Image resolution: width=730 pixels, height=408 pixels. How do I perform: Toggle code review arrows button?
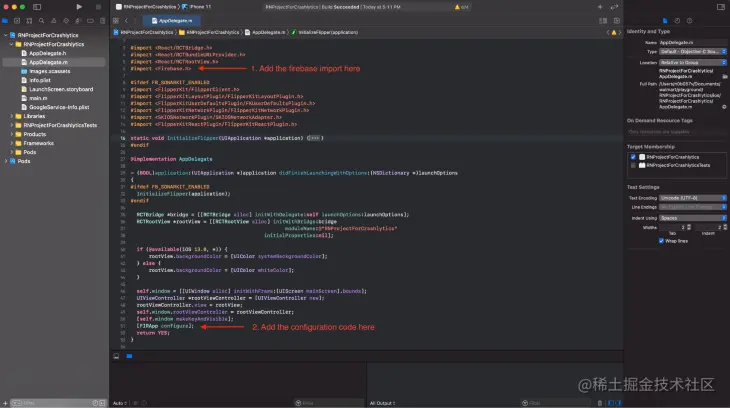pos(614,7)
